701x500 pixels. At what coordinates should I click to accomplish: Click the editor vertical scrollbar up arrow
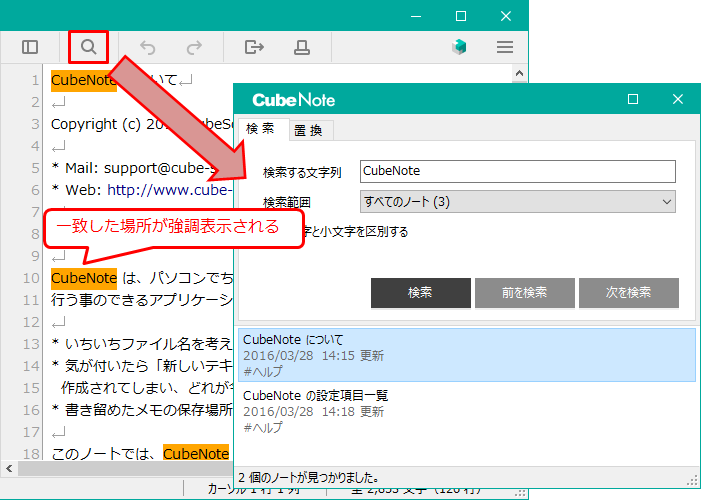pyautogui.click(x=519, y=73)
